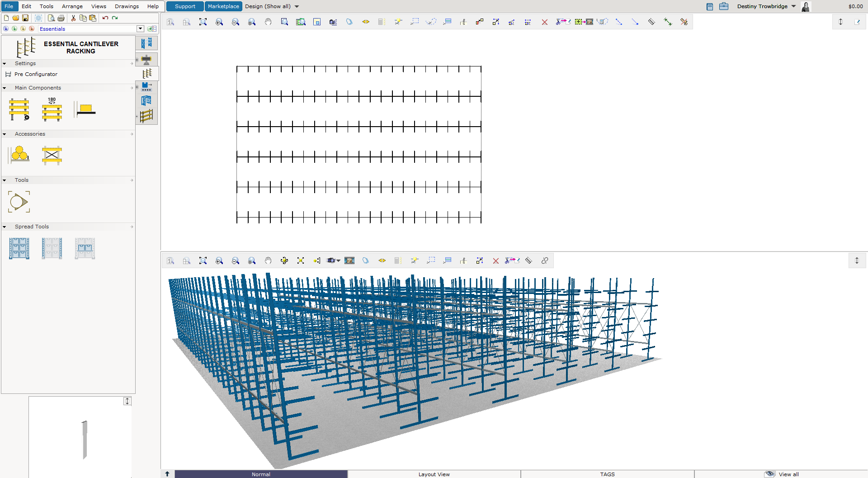Switch to the Layout View tab at bottom
868x478 pixels.
pos(434,474)
